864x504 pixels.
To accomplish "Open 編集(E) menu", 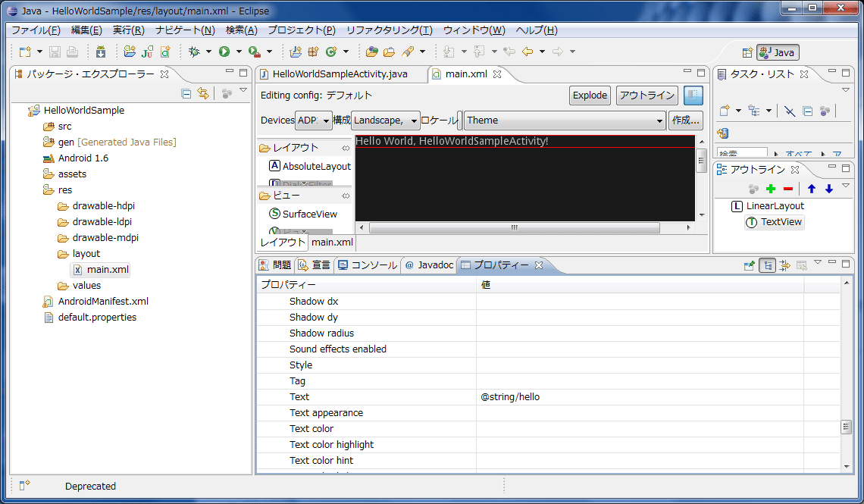I will [86, 30].
